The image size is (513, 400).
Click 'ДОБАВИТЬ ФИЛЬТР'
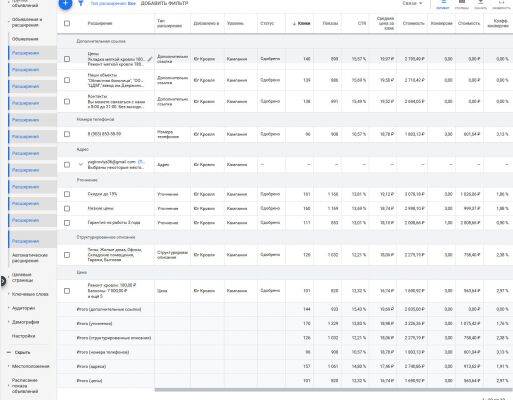pos(164,3)
